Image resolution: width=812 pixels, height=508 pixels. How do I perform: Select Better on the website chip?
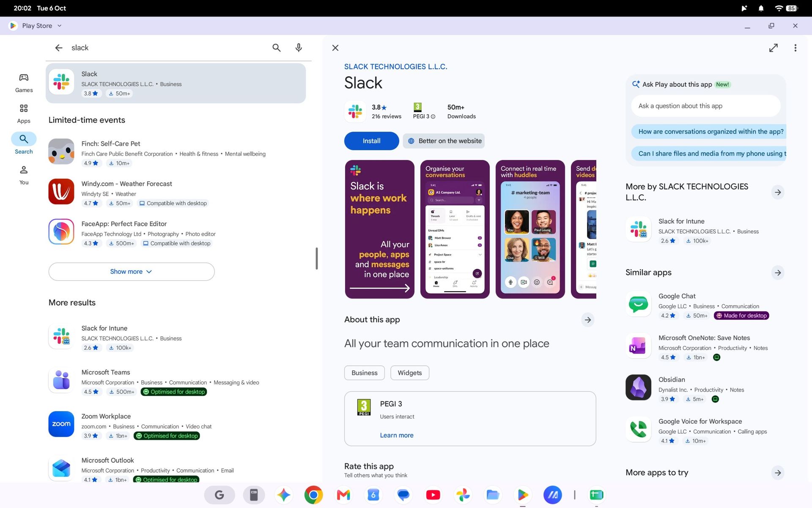pos(444,141)
